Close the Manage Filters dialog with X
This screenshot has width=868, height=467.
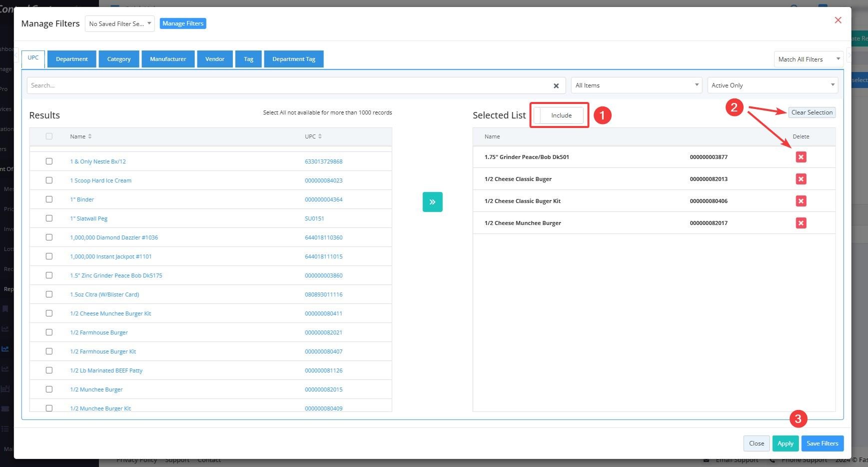click(x=838, y=20)
